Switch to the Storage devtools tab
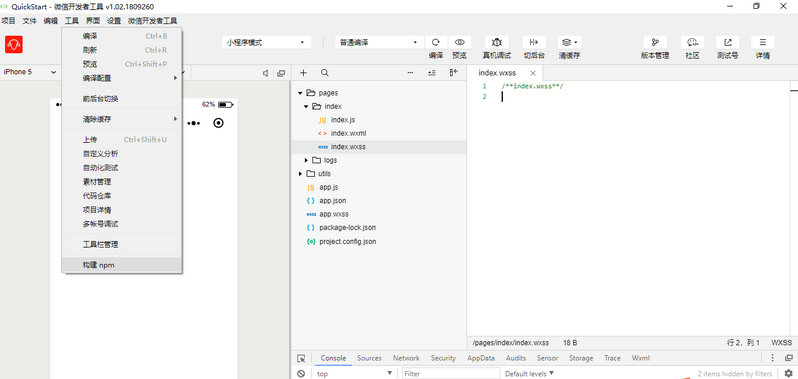Image resolution: width=798 pixels, height=379 pixels. coord(581,358)
